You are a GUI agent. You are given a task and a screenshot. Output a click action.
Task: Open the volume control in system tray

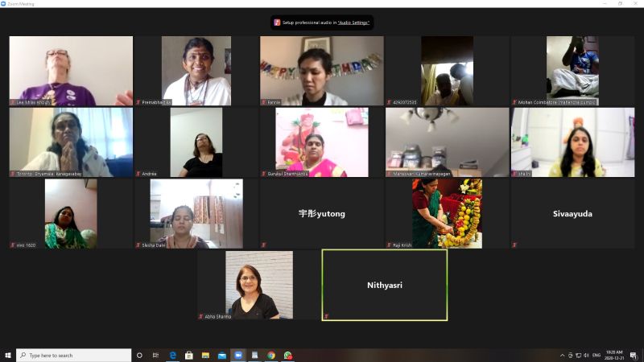pos(585,355)
